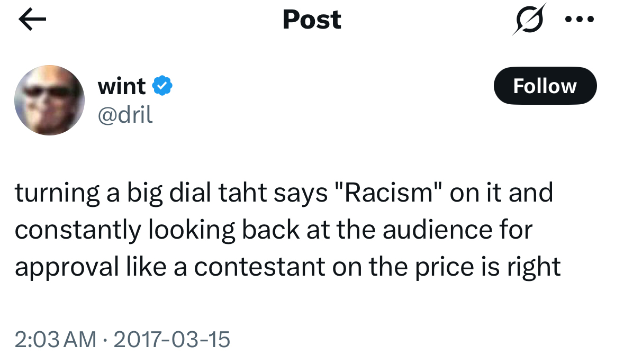Click the word "audience" in the post
This screenshot has height=364, width=624.
(x=438, y=230)
